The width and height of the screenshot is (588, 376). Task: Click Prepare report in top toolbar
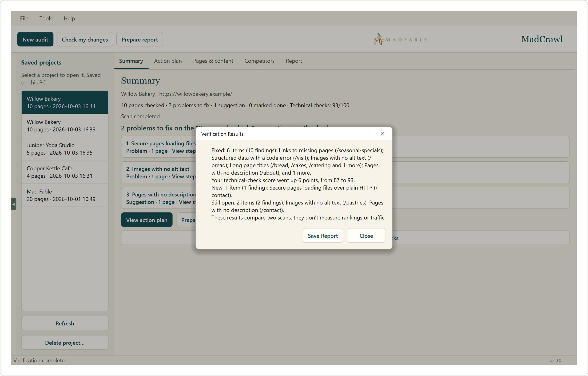[x=139, y=39]
